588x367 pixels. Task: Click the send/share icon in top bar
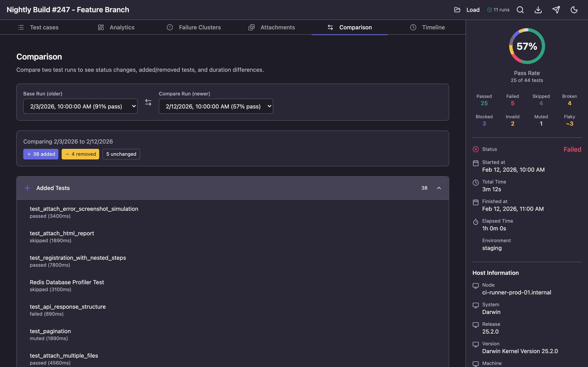coord(556,10)
